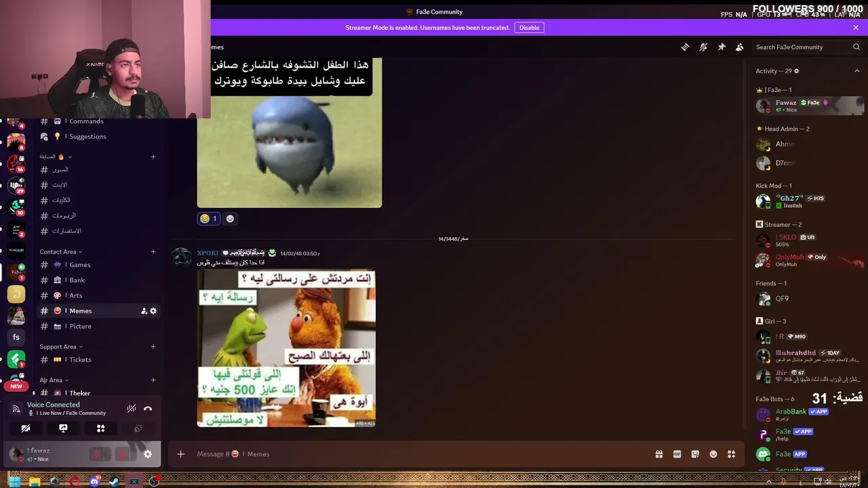Open the Tickets channel
This screenshot has width=868, height=488.
click(99, 360)
